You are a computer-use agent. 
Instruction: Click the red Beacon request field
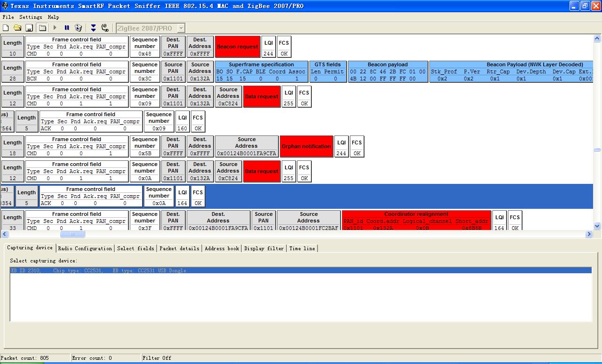(x=238, y=47)
